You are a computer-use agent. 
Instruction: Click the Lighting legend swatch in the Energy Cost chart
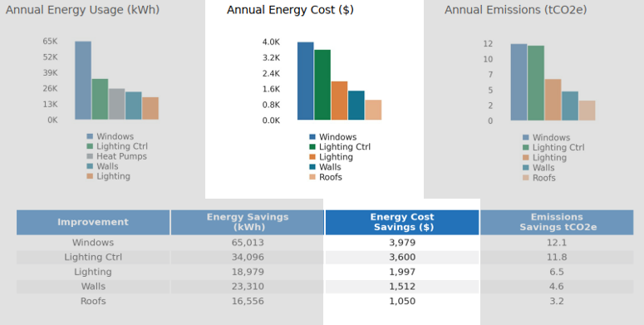(312, 157)
